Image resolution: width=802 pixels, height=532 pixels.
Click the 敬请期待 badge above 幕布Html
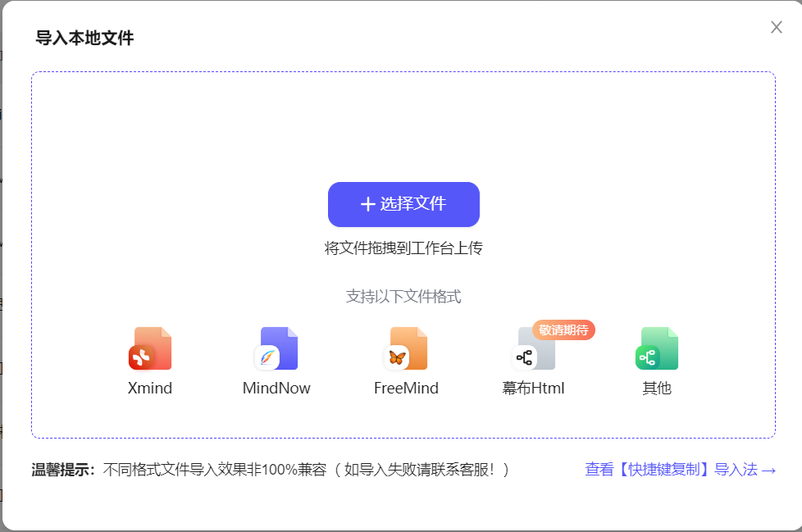click(565, 330)
